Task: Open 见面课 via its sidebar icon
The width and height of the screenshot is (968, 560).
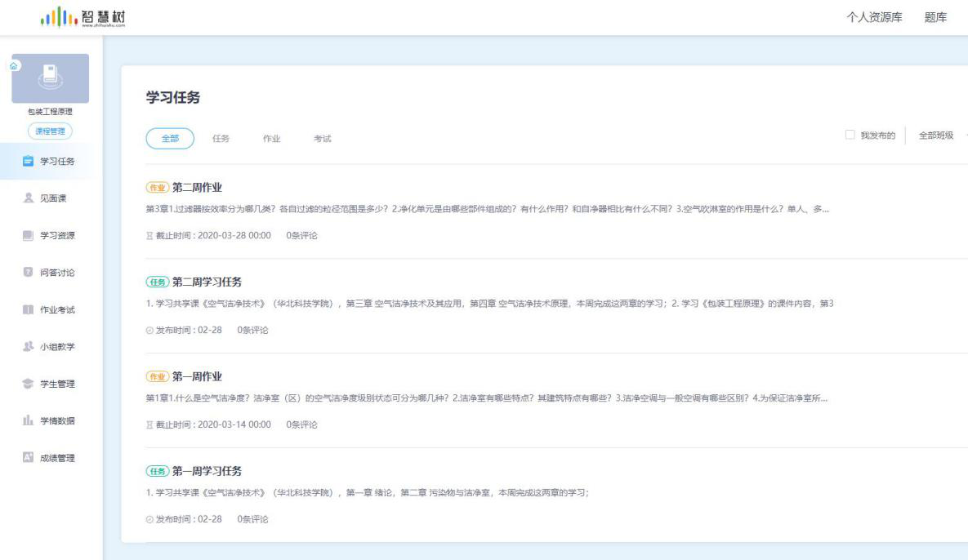Action: coord(28,198)
